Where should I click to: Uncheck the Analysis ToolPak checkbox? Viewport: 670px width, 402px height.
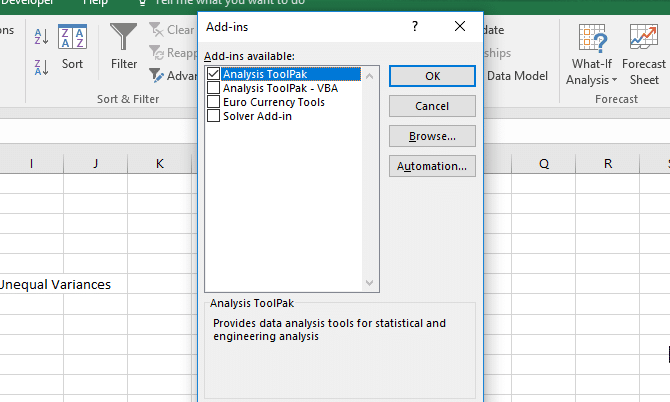(213, 74)
